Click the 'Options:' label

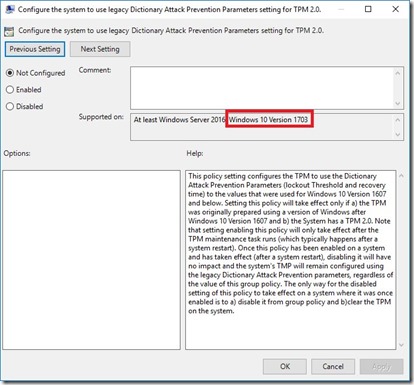[x=17, y=153]
